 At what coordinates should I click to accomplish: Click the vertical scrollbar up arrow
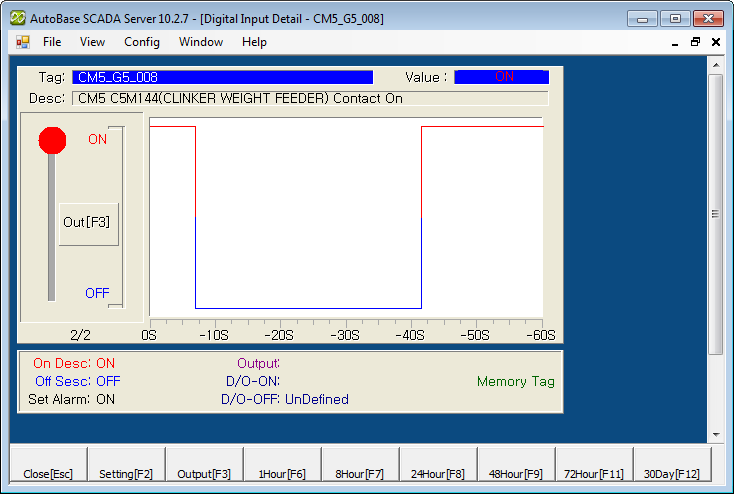point(716,65)
